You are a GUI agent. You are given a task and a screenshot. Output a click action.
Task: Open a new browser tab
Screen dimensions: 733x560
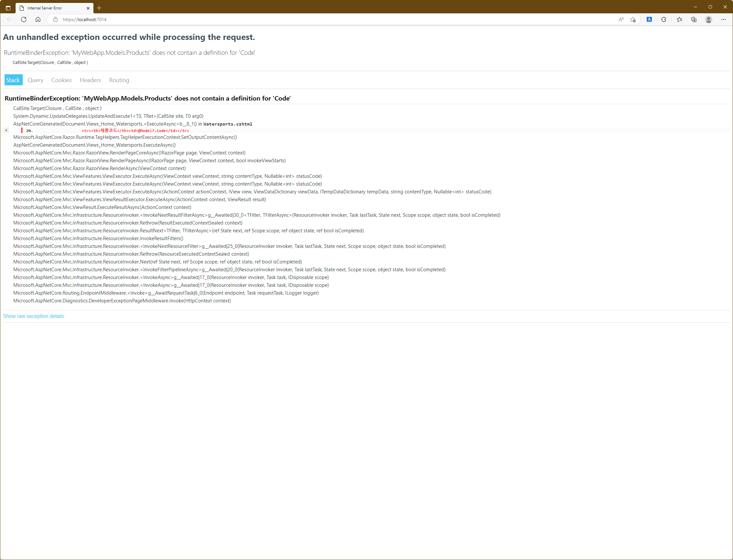(x=99, y=8)
